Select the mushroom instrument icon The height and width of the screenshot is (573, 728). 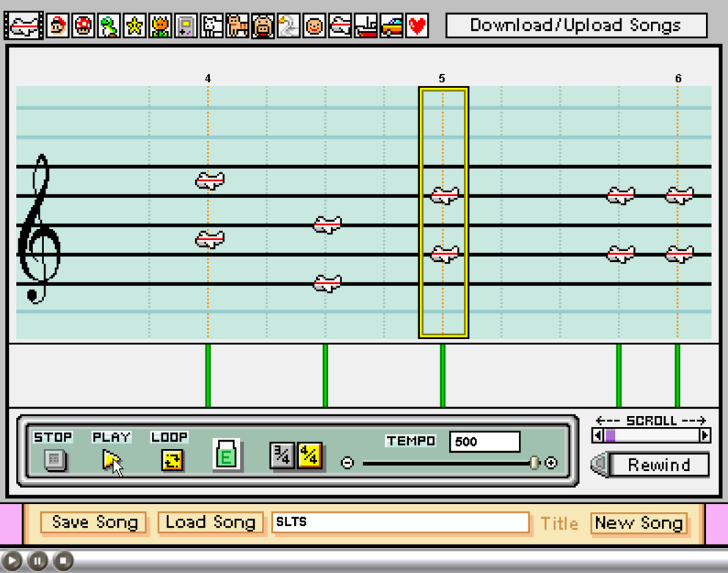83,26
